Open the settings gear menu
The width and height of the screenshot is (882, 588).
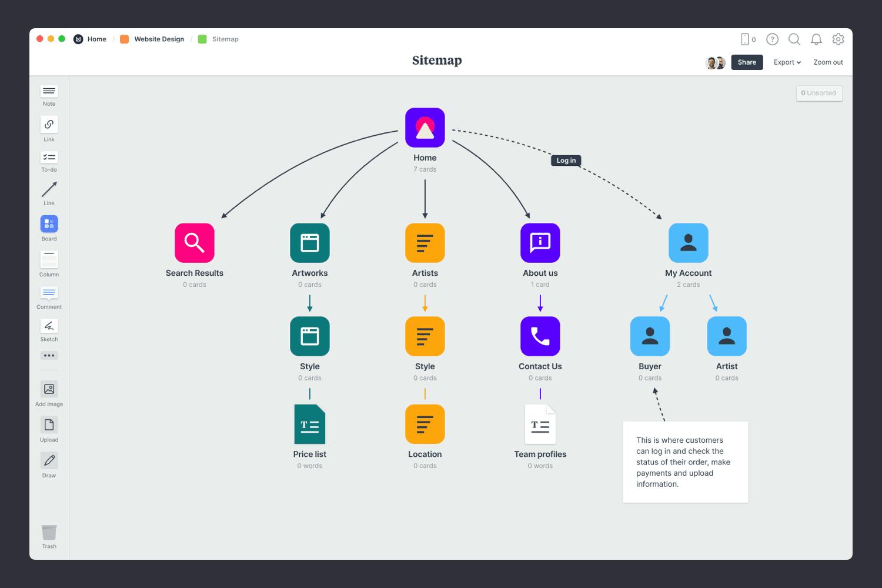[838, 39]
